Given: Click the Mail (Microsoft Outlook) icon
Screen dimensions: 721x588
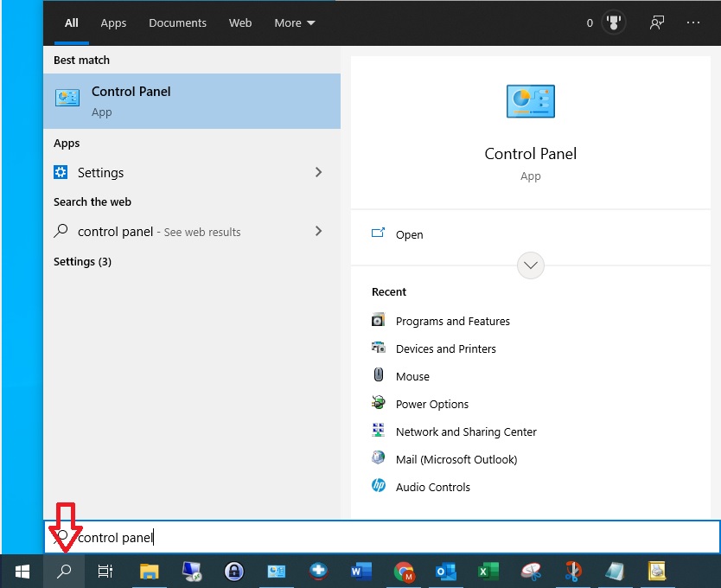Looking at the screenshot, I should click(x=378, y=457).
